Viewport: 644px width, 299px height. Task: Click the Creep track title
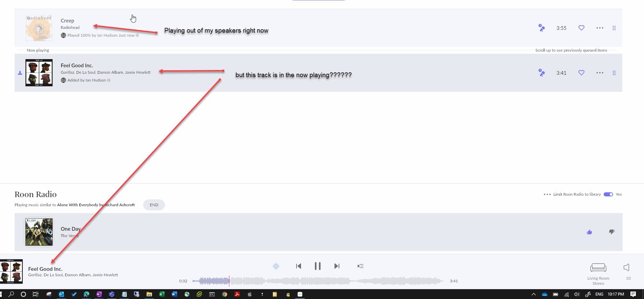[67, 21]
